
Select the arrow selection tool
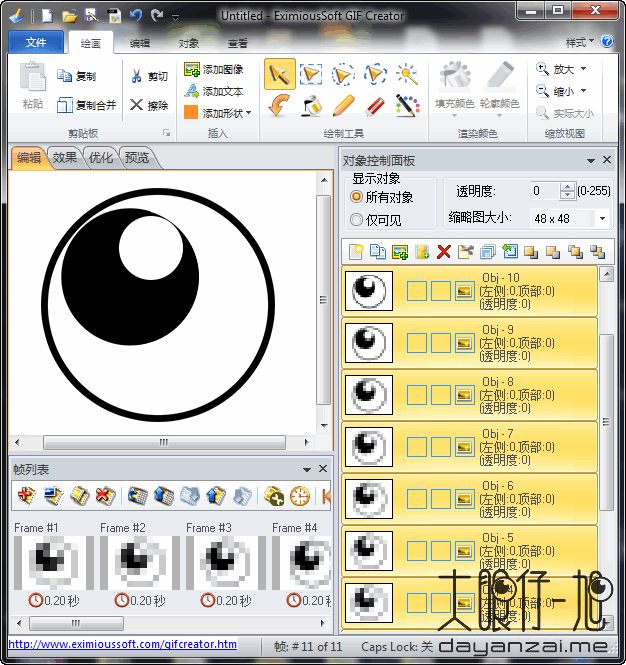coord(279,74)
